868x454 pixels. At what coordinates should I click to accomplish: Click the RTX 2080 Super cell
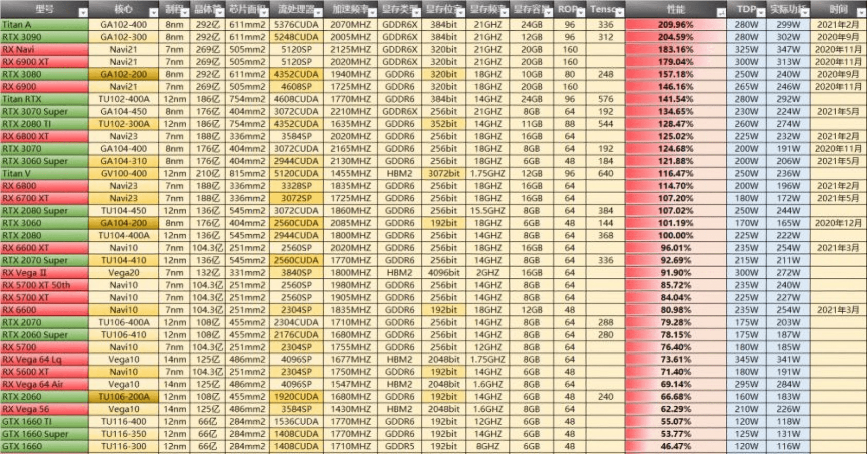44,211
